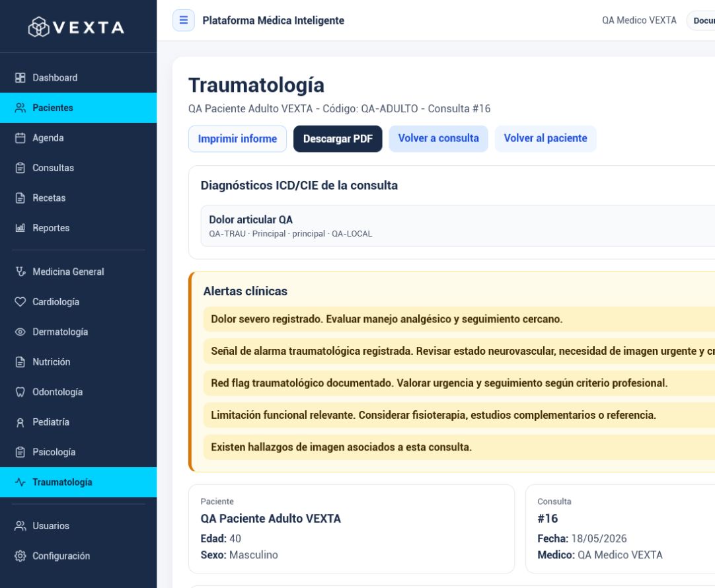Click the Cardiología heart icon
The image size is (715, 588).
coord(20,302)
